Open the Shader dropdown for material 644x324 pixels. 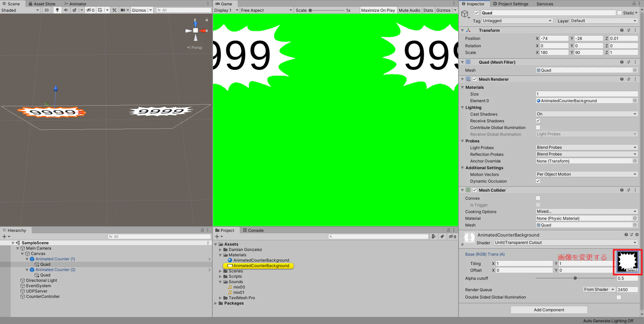click(x=566, y=243)
